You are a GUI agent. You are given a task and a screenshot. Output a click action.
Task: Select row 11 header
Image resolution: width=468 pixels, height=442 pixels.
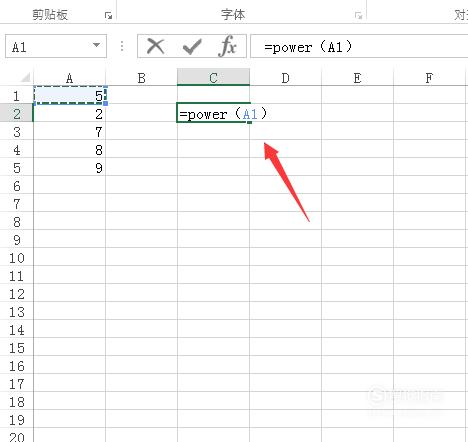[16, 276]
